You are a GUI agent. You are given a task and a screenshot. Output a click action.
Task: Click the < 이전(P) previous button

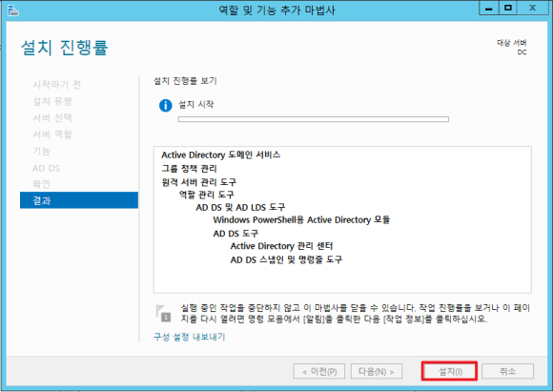[319, 371]
